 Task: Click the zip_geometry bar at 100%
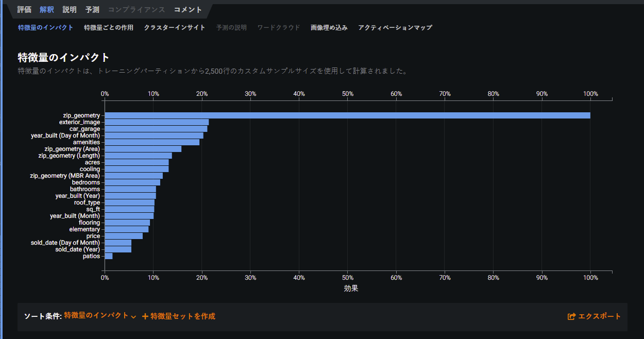(x=347, y=115)
